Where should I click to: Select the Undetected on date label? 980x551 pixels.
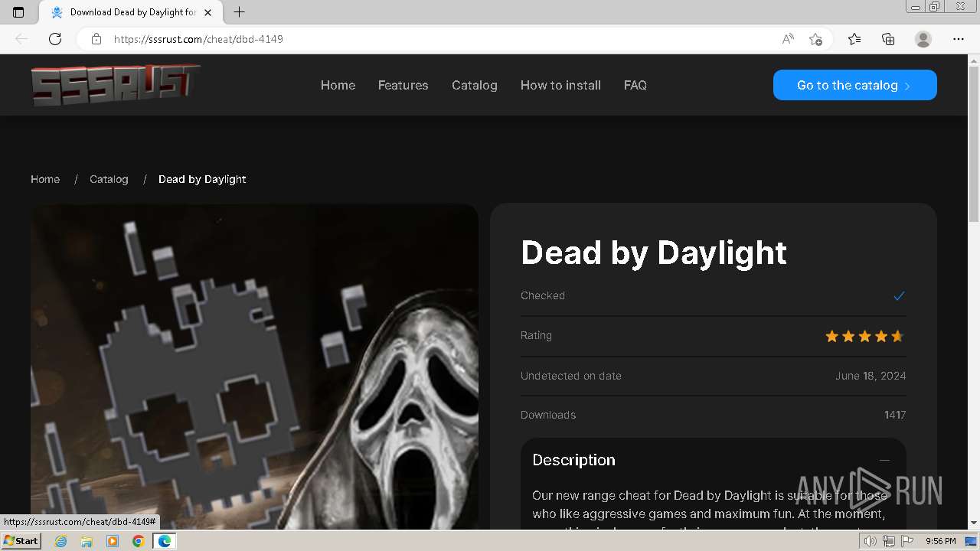[571, 376]
